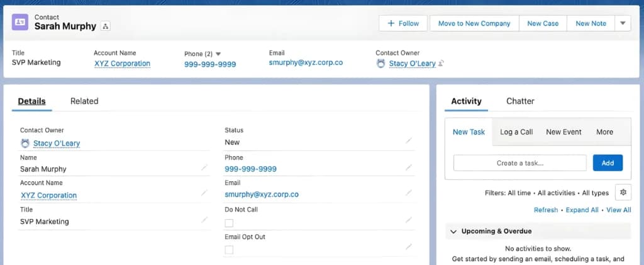The image size is (644, 265).
Task: Edit the Email Opt Out pencil icon
Action: pos(409,247)
